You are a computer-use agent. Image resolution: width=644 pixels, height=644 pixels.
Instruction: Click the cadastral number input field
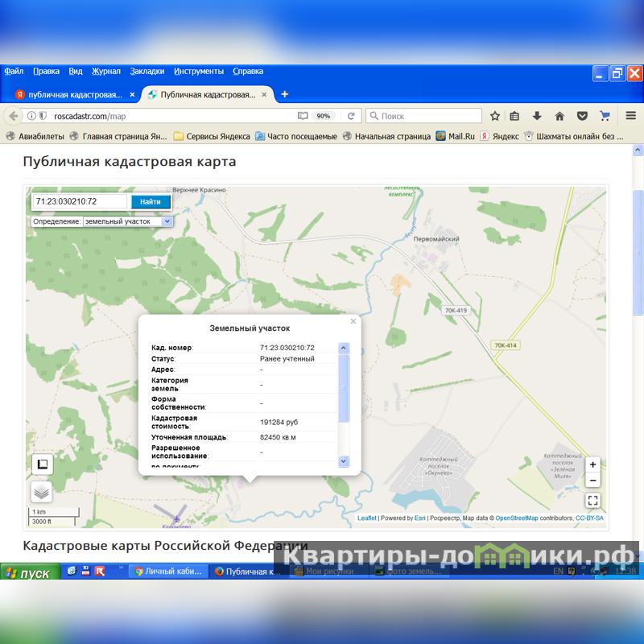coord(79,201)
